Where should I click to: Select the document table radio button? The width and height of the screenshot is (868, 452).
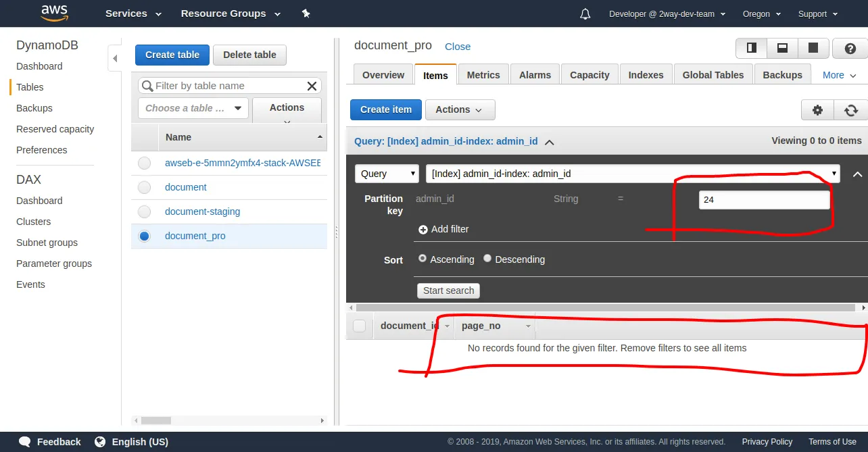(144, 187)
